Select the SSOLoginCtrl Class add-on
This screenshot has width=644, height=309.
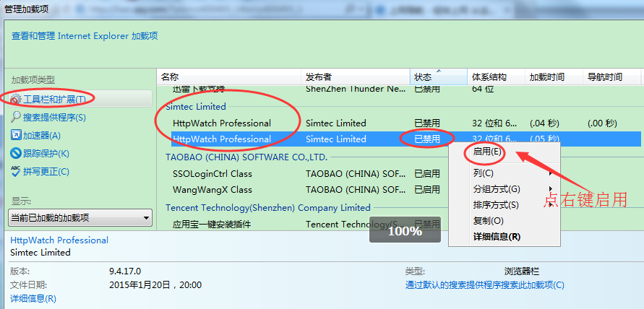click(212, 174)
